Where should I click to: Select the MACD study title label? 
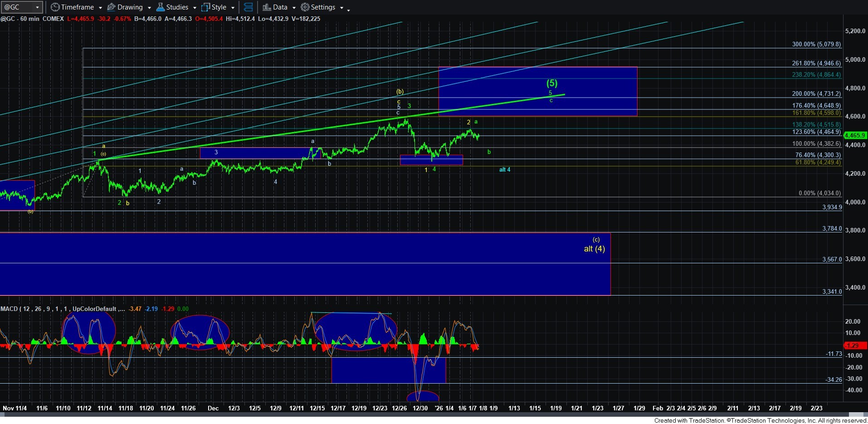click(9, 309)
